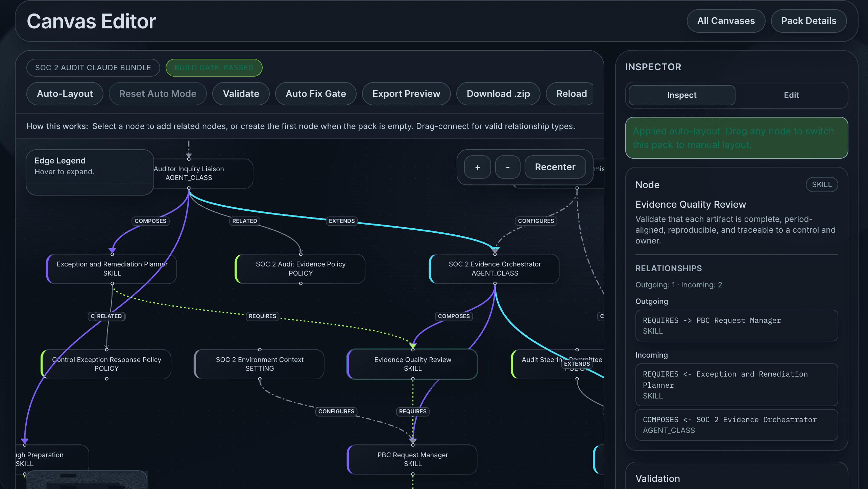
Task: Switch to the Edit tab in the Inspector
Action: [791, 95]
